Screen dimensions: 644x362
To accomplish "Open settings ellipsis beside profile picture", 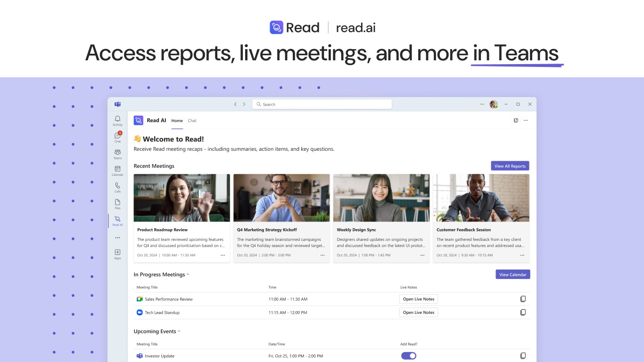I will pos(482,104).
